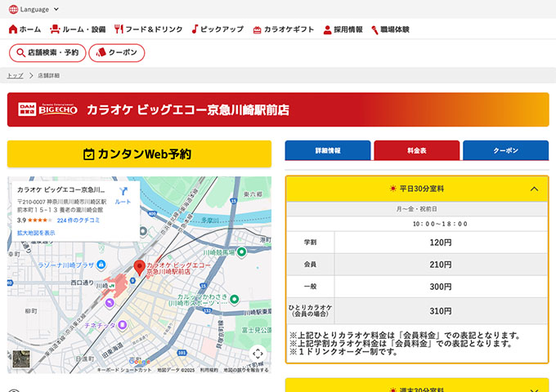Follow the トップ breadcrumb link
Screen dimensions: 556x392
point(15,75)
